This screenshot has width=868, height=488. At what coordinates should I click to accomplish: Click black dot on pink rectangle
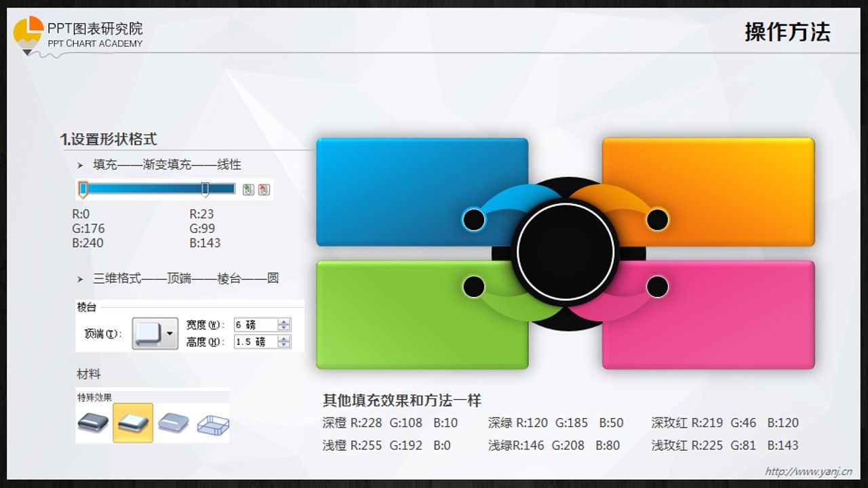[657, 287]
